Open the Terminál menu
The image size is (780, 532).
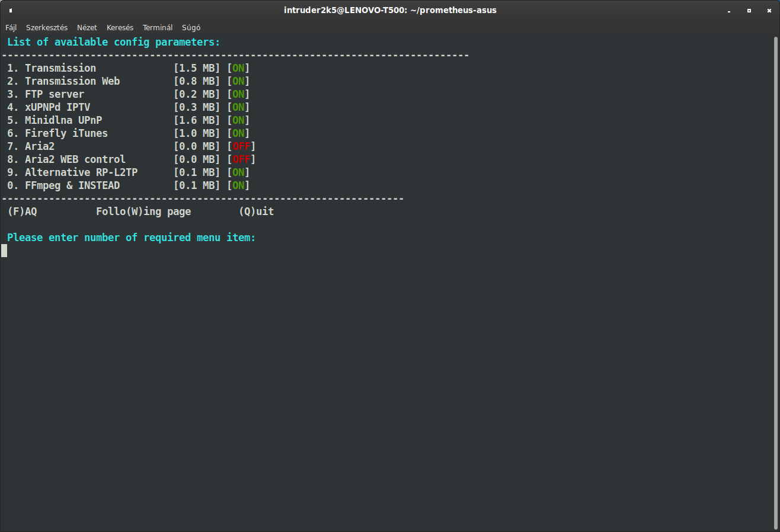point(158,27)
